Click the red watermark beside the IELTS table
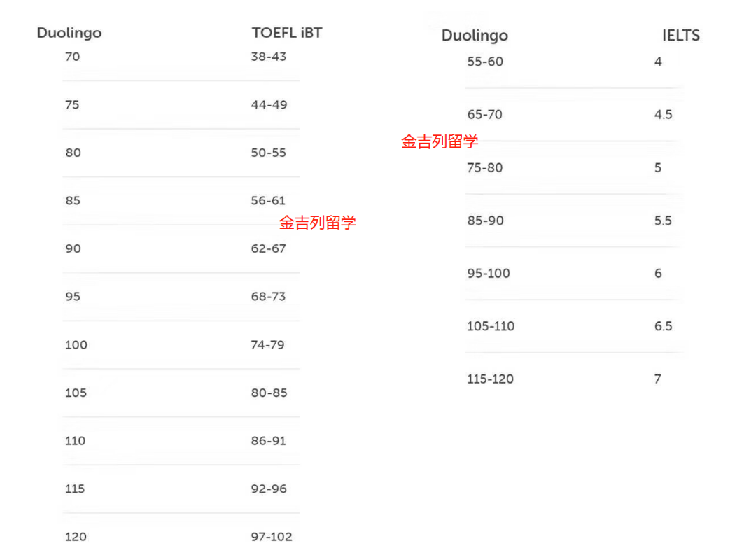The width and height of the screenshot is (730, 560). pyautogui.click(x=440, y=141)
